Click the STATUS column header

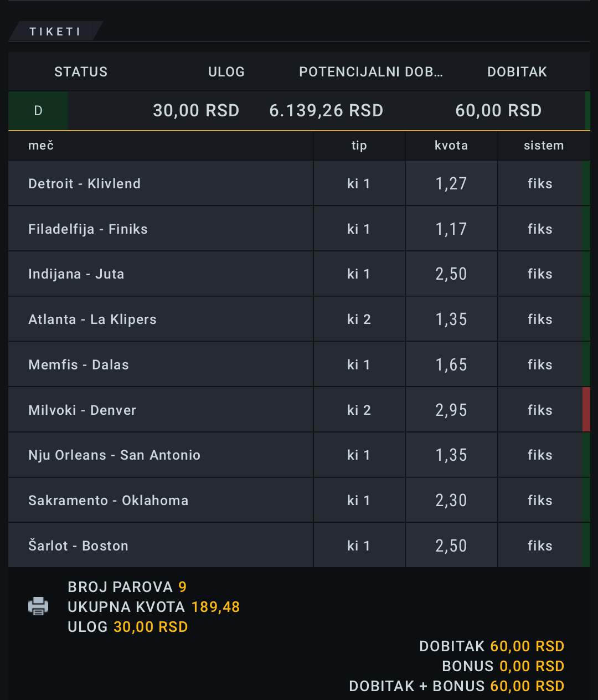[81, 72]
